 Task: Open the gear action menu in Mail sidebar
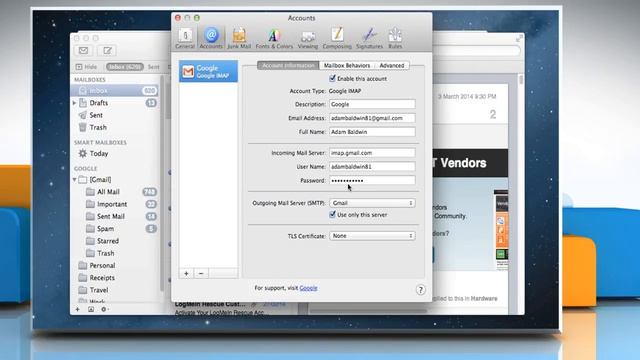tap(104, 309)
